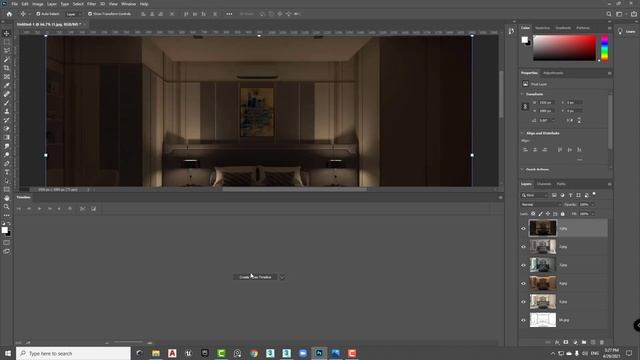640x360 pixels.
Task: Hide the orange-tinted bedroom layer
Action: [x=523, y=284]
